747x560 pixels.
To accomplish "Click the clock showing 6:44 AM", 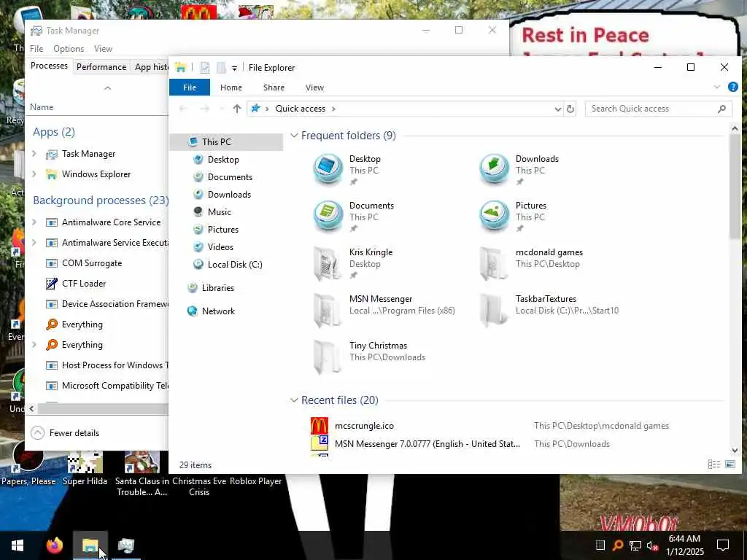I will (x=684, y=545).
